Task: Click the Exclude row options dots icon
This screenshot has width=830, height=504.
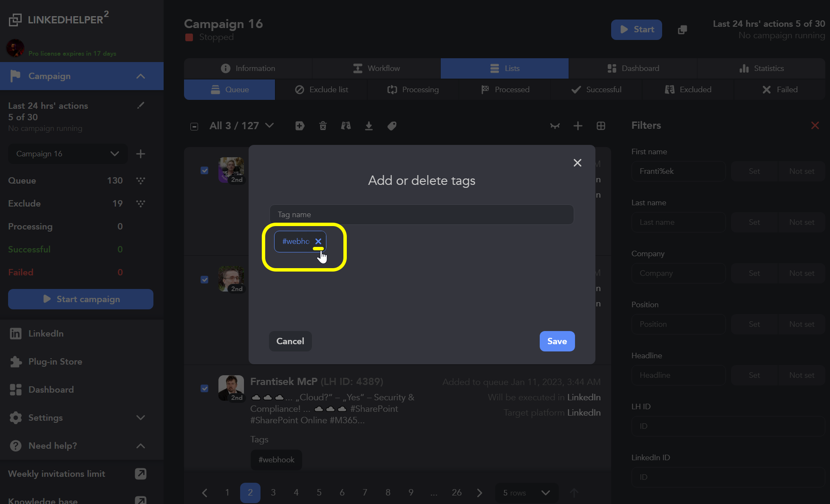Action: pos(141,204)
